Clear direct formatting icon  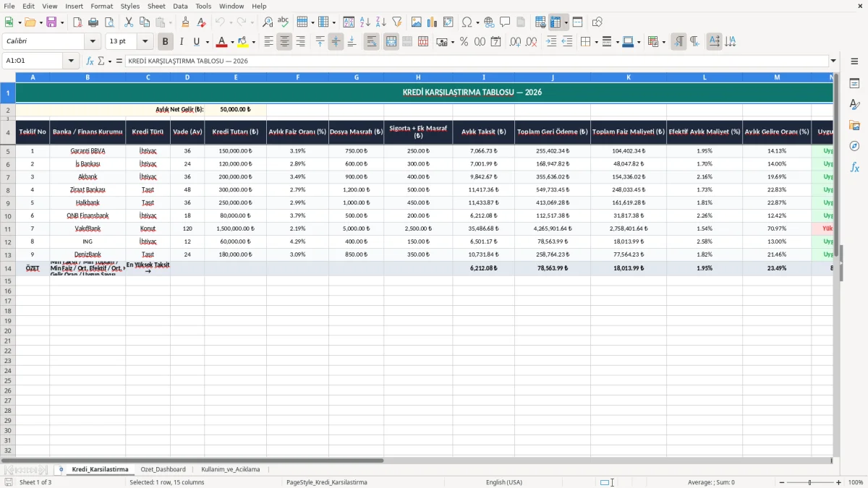201,22
